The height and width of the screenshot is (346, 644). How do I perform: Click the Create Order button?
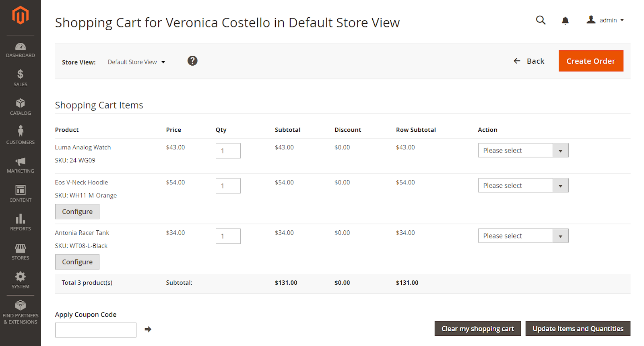click(x=590, y=61)
